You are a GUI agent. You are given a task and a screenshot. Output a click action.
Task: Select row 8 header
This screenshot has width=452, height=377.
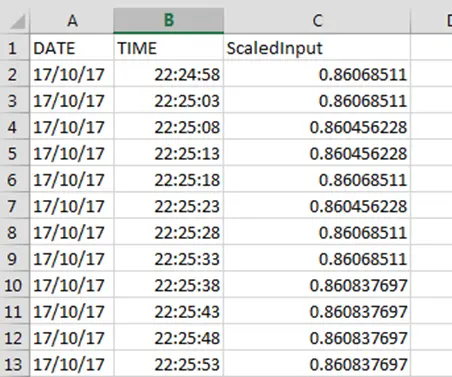pos(14,232)
